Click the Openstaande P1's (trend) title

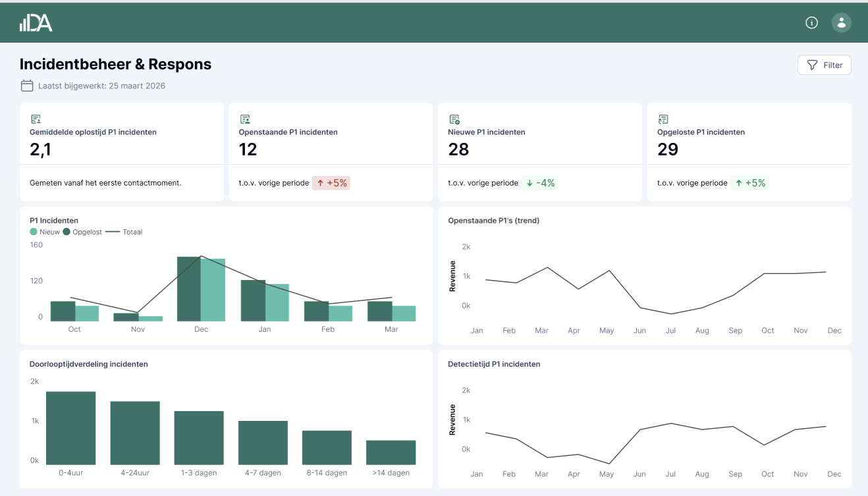pos(493,221)
